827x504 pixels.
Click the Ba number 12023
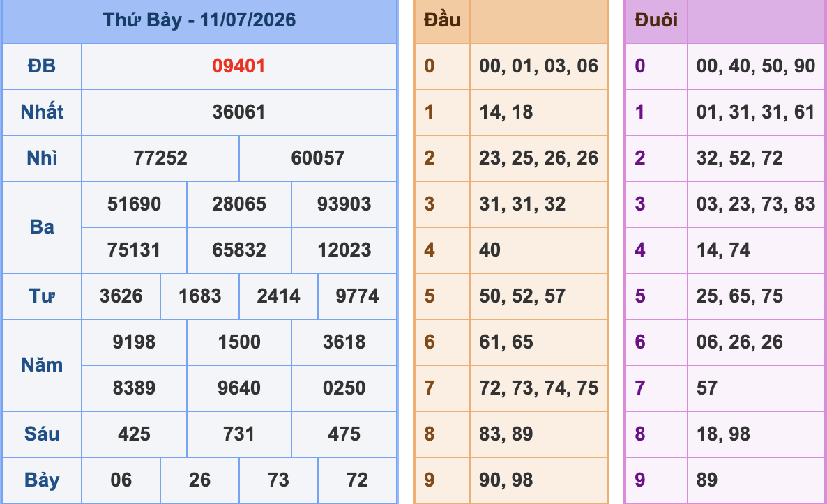pyautogui.click(x=344, y=250)
